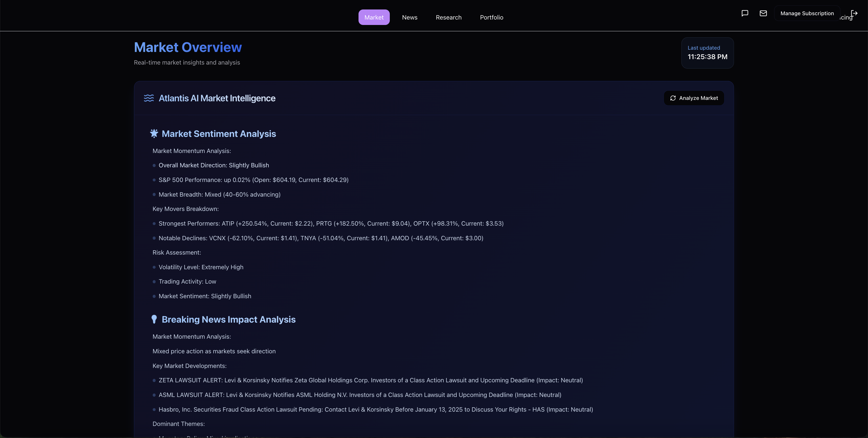Click the Manage Subscription button

tap(807, 13)
